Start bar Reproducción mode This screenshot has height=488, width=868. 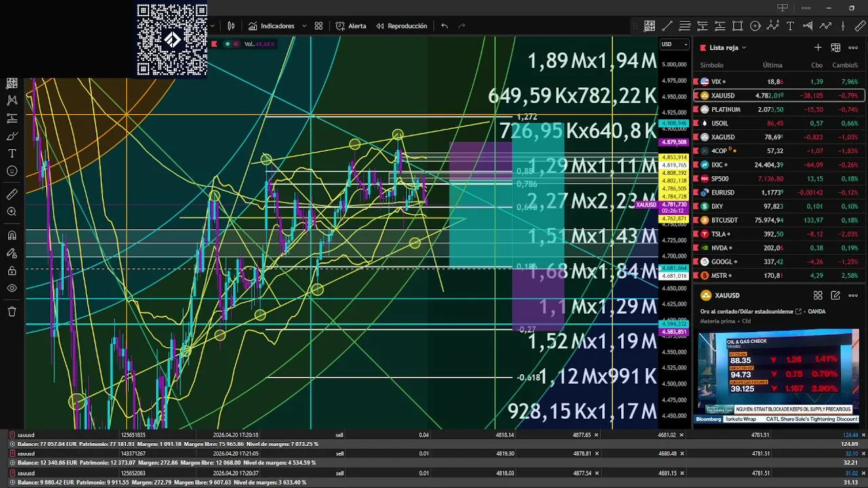tap(401, 26)
